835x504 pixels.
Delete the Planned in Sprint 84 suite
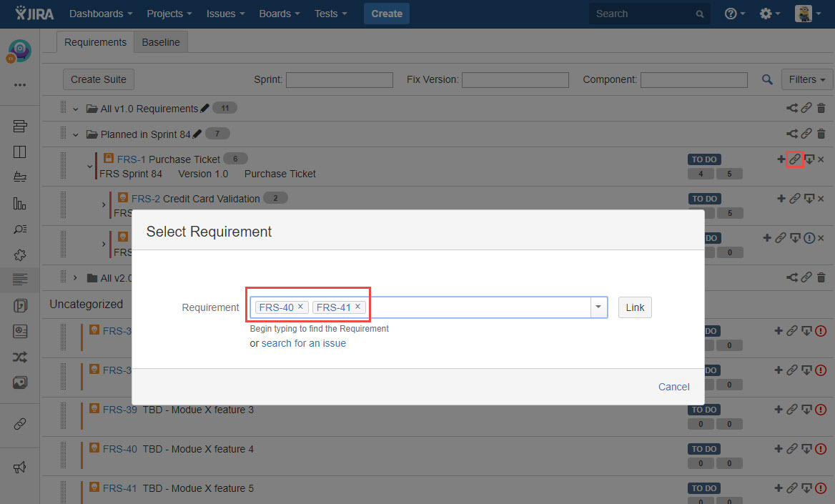point(821,134)
